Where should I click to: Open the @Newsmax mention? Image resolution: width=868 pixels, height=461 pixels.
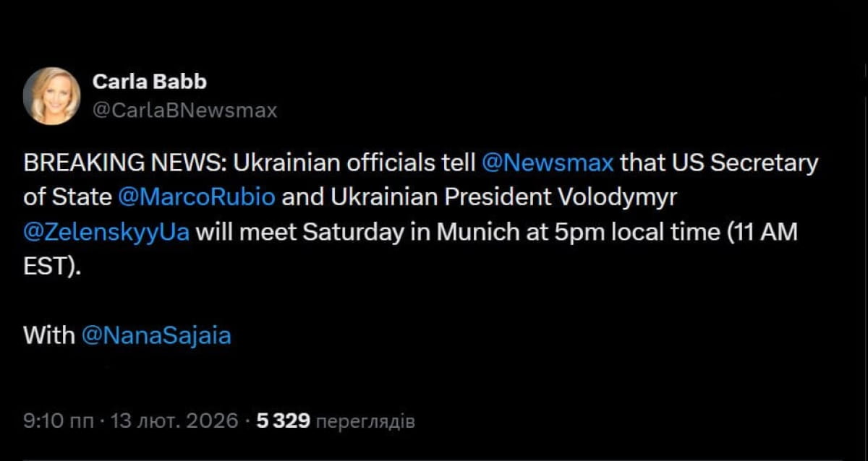pyautogui.click(x=547, y=163)
